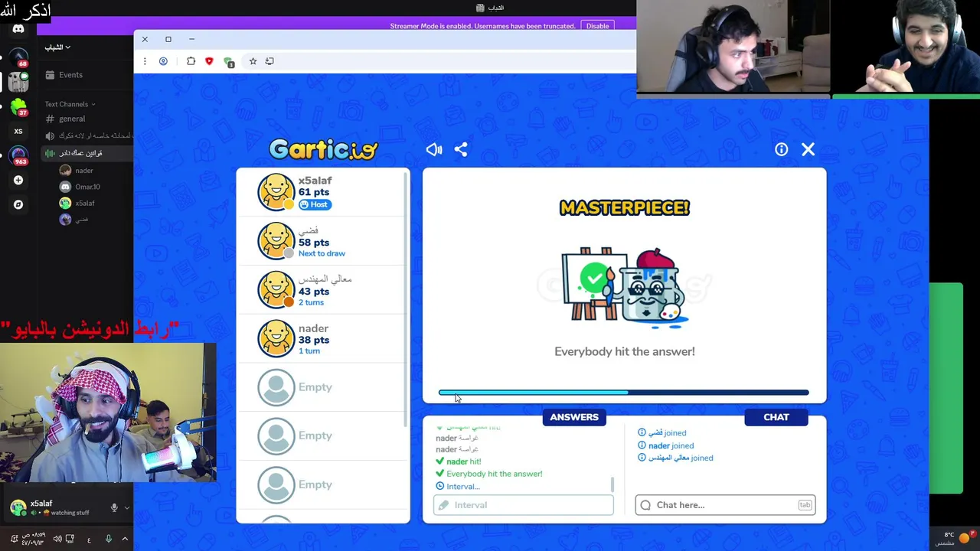
Task: Open the taskbar weather widget showing 8°C
Action: [x=955, y=539]
